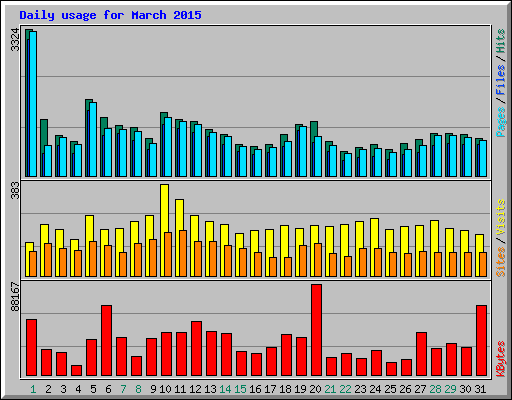Click the day label 10 on x-axis
Viewport: 512px width, 400px height.
165,389
